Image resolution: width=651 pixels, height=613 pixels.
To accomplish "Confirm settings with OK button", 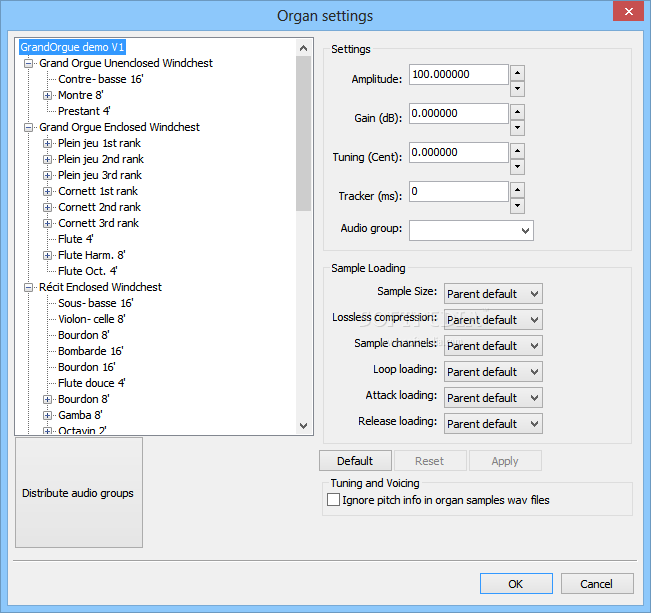I will pyautogui.click(x=516, y=584).
